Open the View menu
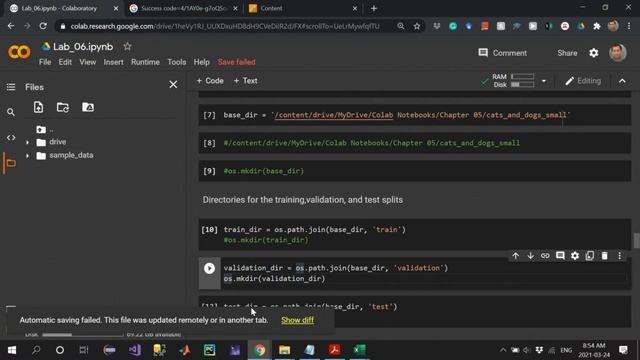The height and width of the screenshot is (360, 640). pyautogui.click(x=87, y=62)
